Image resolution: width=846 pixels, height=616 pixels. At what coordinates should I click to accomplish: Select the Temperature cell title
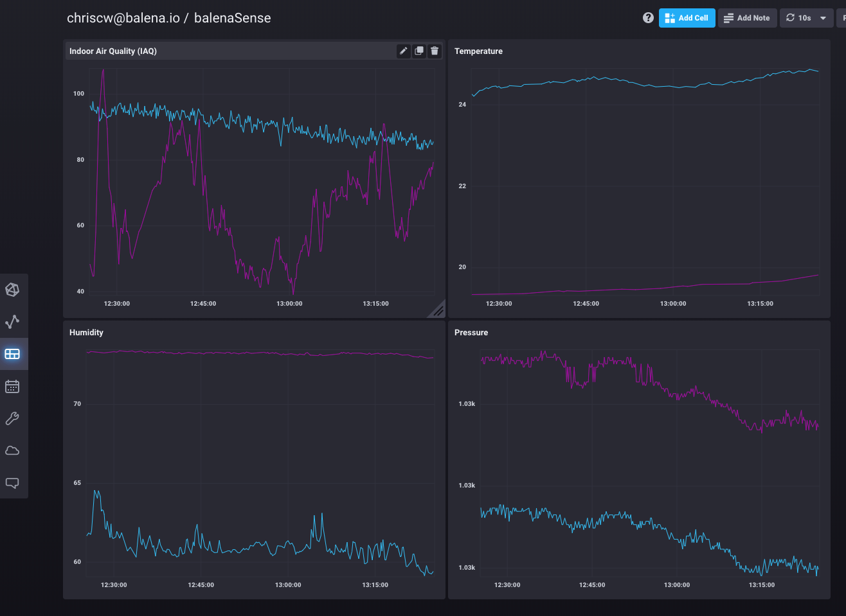pyautogui.click(x=478, y=51)
